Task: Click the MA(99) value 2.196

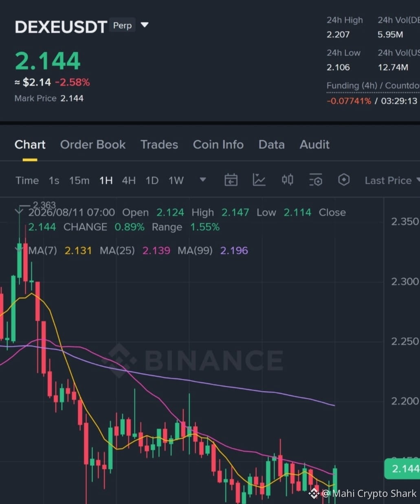Action: [234, 251]
